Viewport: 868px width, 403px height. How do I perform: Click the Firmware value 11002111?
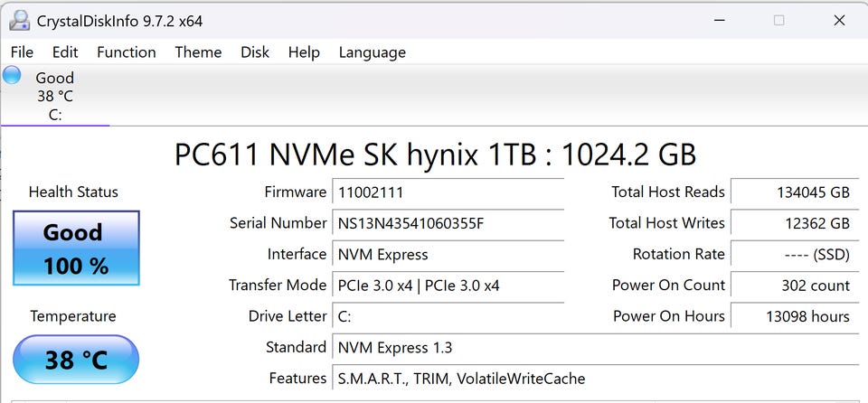click(448, 192)
